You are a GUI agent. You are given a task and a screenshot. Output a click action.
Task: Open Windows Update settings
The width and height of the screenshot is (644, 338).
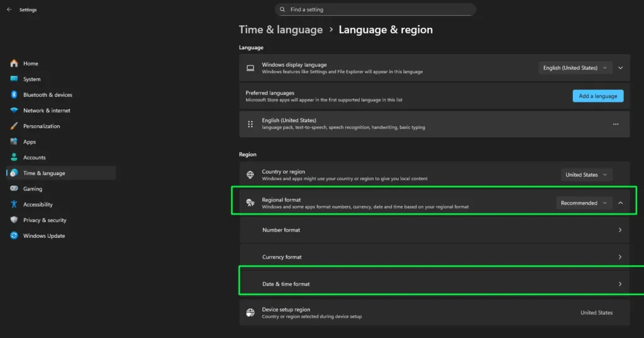(61, 235)
